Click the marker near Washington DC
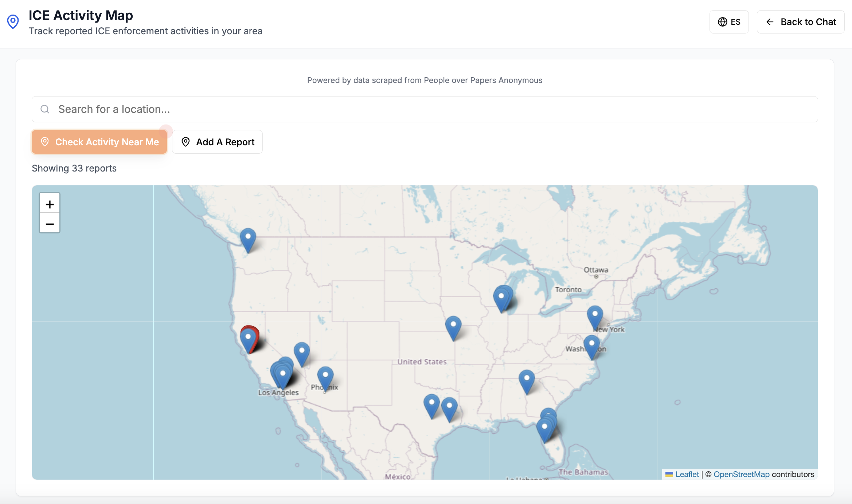Viewport: 852px width, 504px height. 591,346
